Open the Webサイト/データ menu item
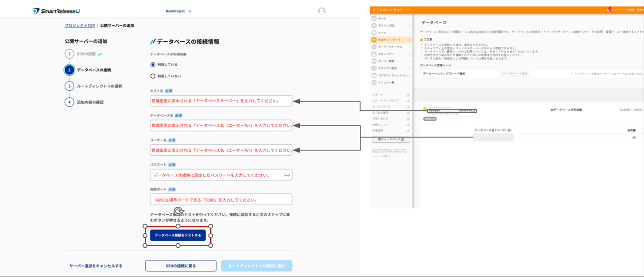The image size is (644, 277). point(389,40)
